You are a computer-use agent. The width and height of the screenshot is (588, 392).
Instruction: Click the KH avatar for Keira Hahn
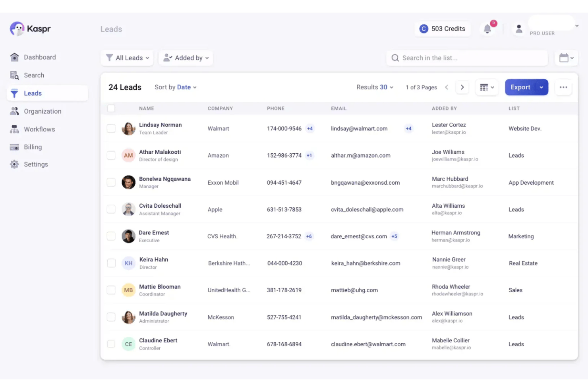[129, 263]
